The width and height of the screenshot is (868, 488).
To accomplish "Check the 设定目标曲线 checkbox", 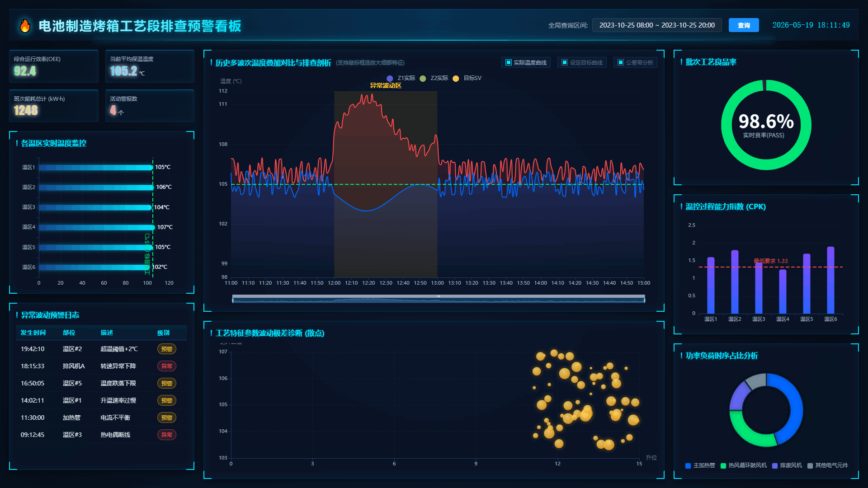I will (565, 62).
